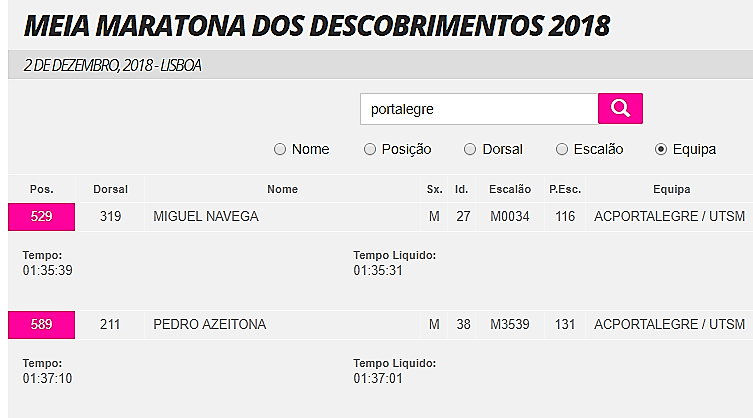Select the Posição radio button
The width and height of the screenshot is (753, 418).
coord(370,149)
